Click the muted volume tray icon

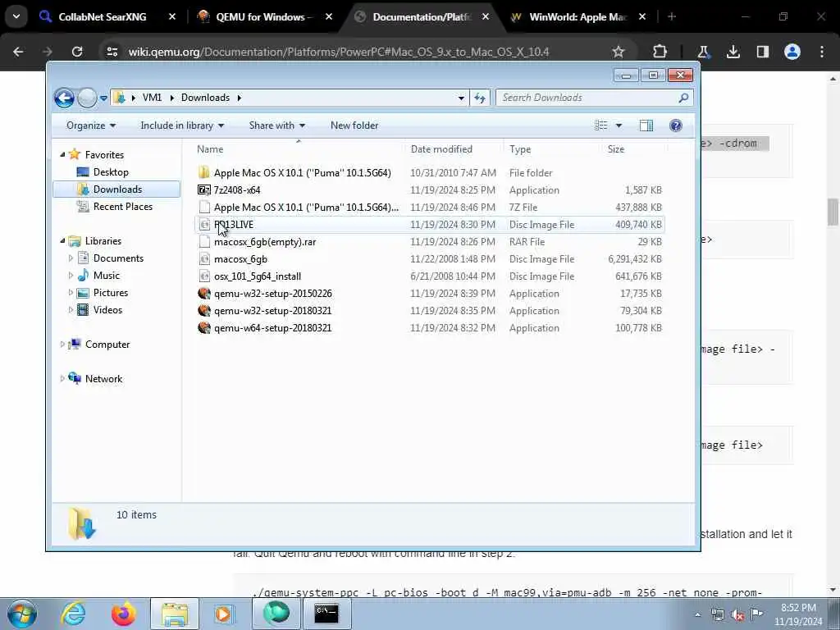tap(737, 615)
